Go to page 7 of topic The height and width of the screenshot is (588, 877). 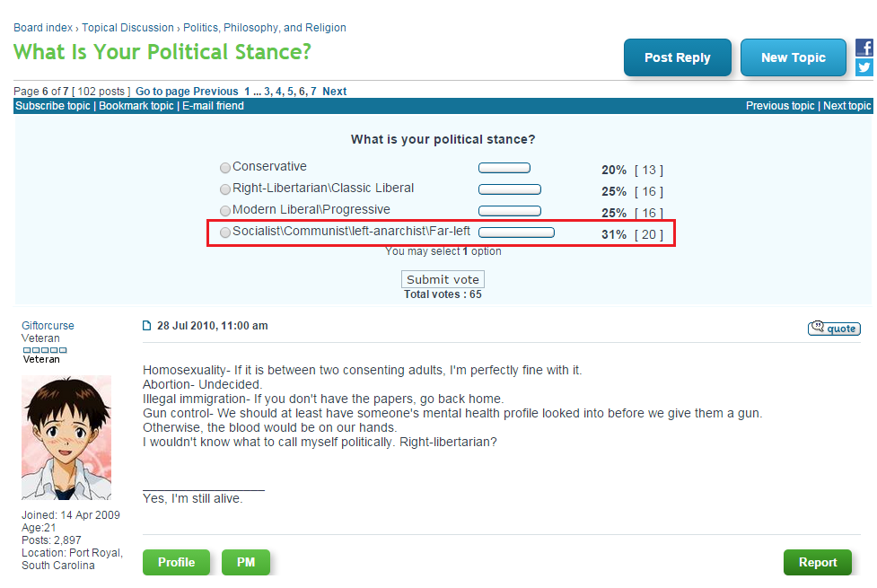tap(313, 92)
